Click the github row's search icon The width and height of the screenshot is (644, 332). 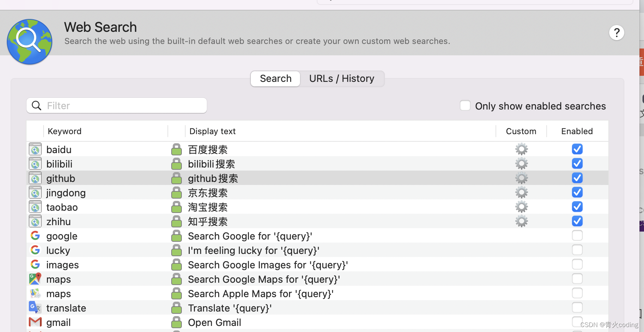pyautogui.click(x=35, y=178)
